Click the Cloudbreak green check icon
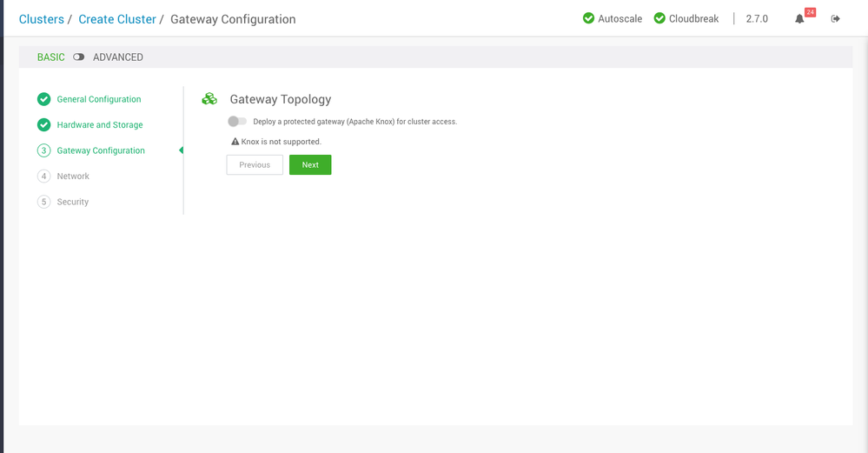Image resolution: width=868 pixels, height=453 pixels. [x=659, y=18]
